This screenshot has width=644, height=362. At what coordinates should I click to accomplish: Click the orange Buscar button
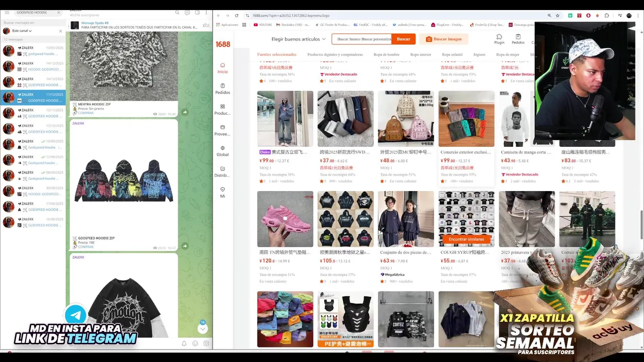[x=404, y=39]
